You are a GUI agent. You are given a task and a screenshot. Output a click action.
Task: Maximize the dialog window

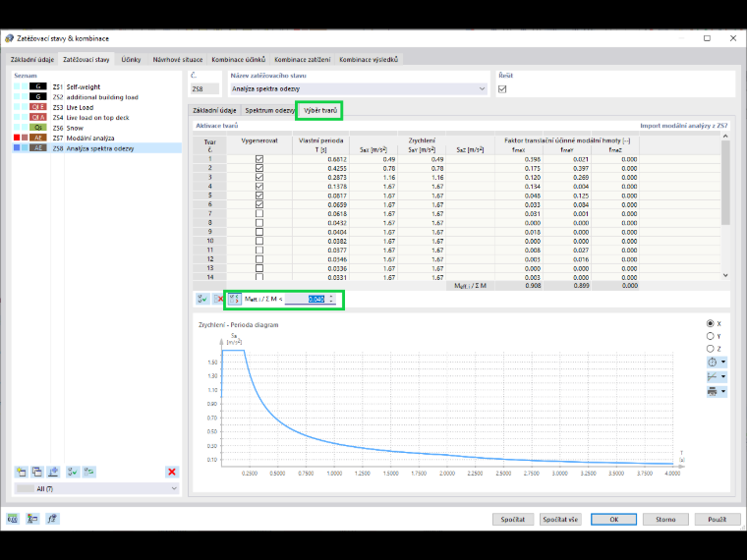tap(707, 38)
